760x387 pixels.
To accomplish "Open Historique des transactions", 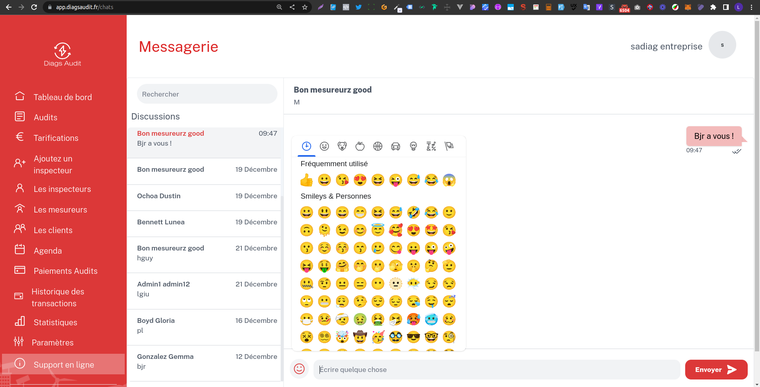I will [x=58, y=297].
